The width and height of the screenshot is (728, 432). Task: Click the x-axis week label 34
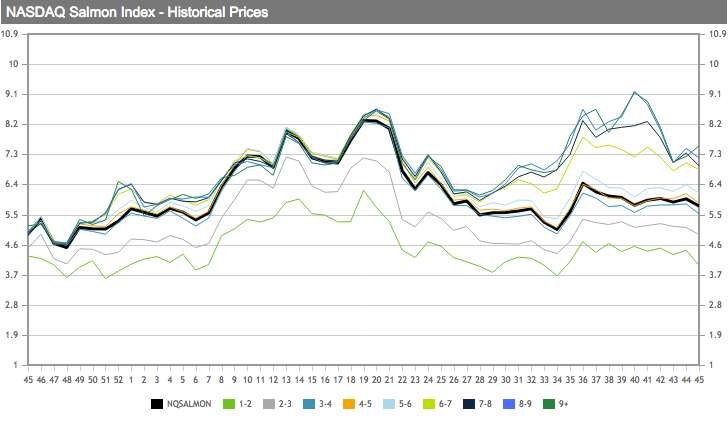[x=557, y=380]
